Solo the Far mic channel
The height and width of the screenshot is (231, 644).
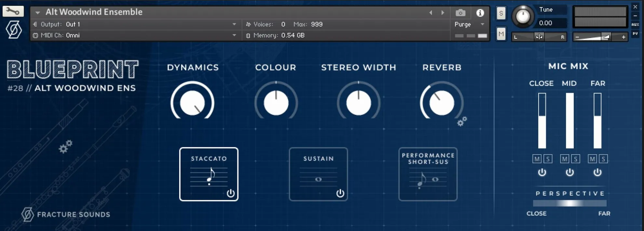[603, 159]
